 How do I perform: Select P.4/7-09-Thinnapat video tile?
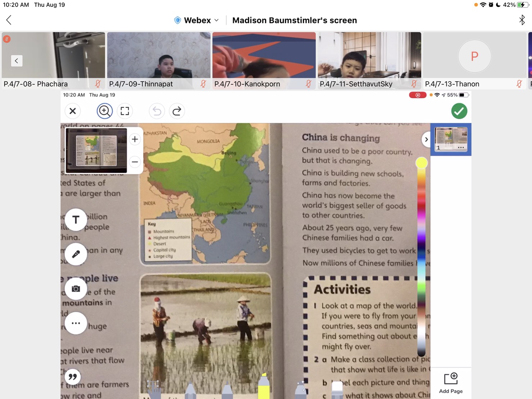pyautogui.click(x=159, y=60)
